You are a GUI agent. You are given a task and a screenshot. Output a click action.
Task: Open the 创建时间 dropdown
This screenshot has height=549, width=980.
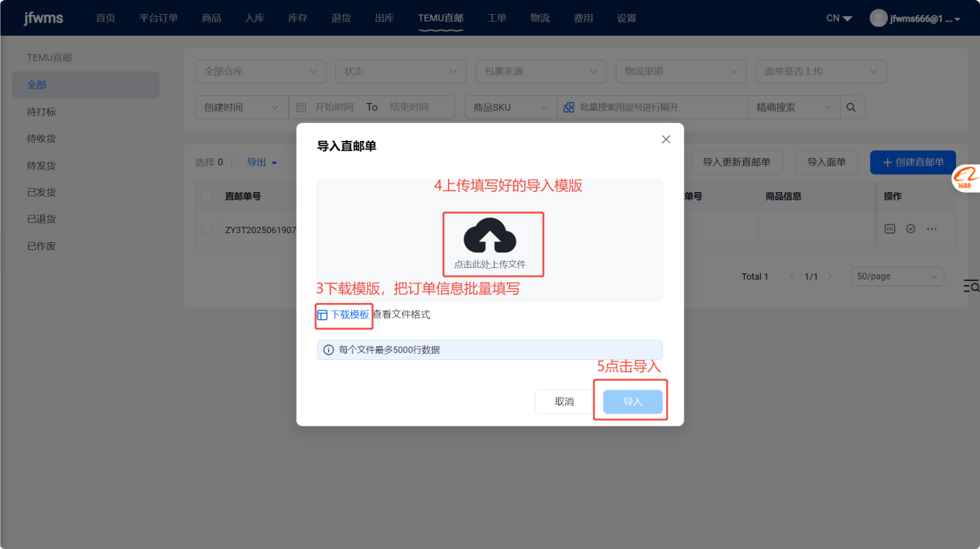242,108
